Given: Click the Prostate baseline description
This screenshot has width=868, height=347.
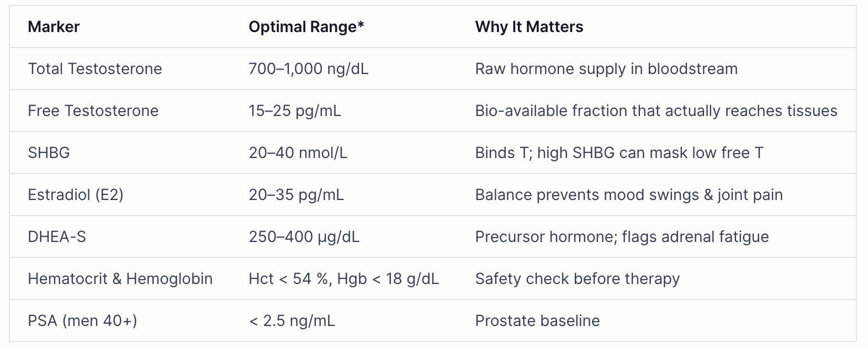Looking at the screenshot, I should point(537,320).
